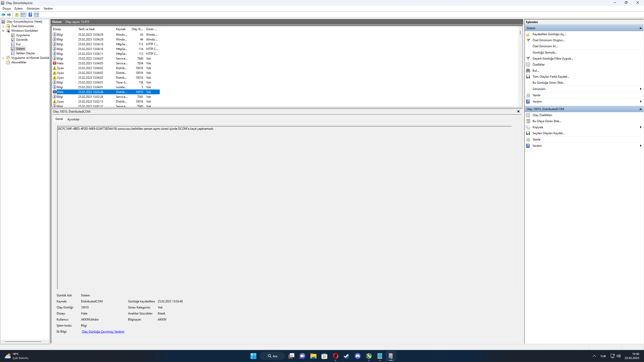
Task: Click the Özel Görünüm Oluştur funnel icon
Action: click(528, 40)
